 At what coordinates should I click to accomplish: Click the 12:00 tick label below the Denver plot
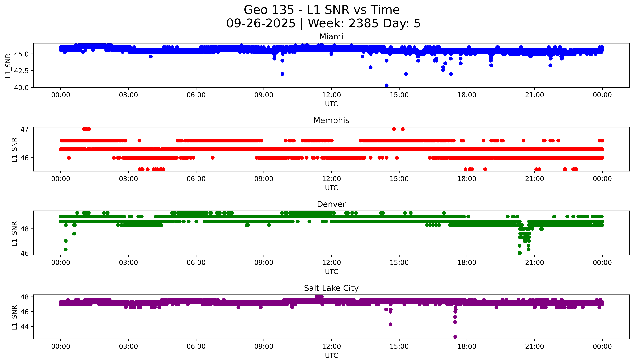pyautogui.click(x=331, y=262)
